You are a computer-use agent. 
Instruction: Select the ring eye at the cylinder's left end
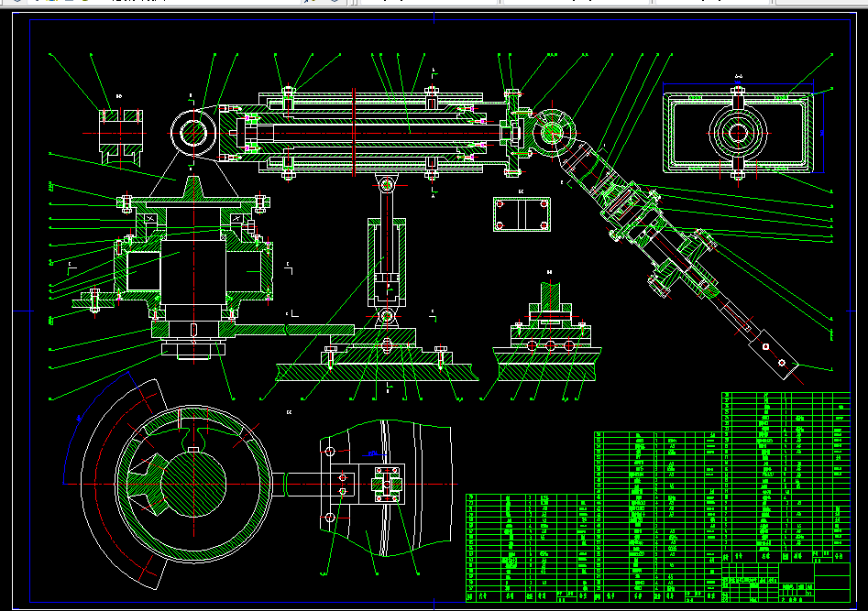click(x=193, y=133)
